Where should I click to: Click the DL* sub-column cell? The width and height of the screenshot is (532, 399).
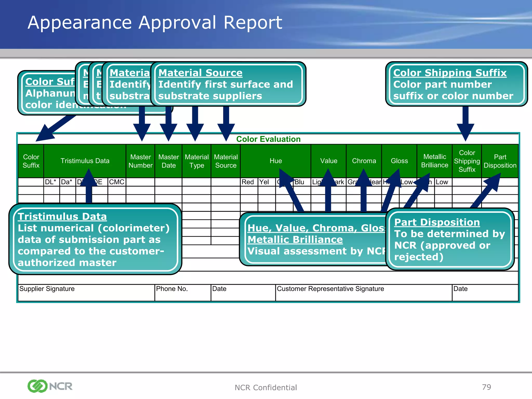tap(51, 182)
